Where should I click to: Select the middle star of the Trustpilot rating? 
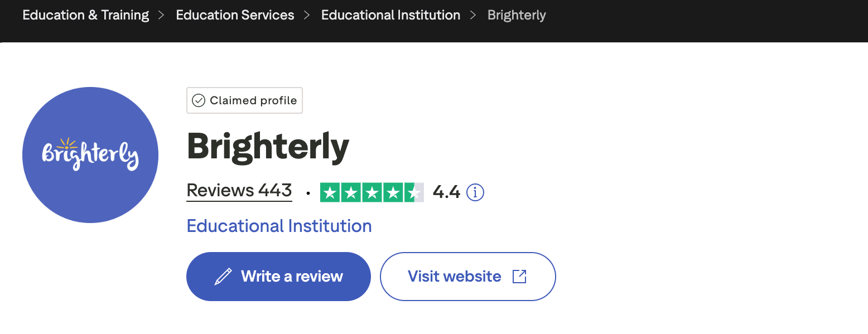372,192
